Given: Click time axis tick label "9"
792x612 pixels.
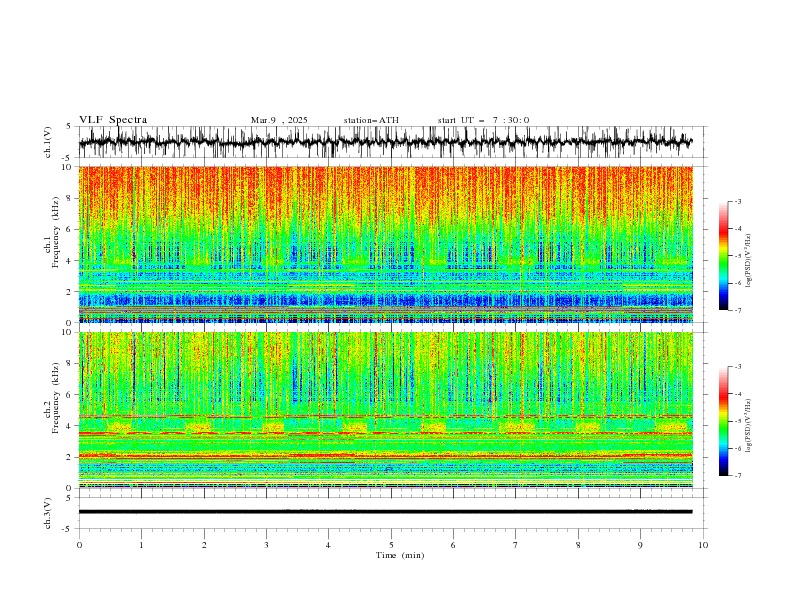Looking at the screenshot, I should pyautogui.click(x=640, y=545).
